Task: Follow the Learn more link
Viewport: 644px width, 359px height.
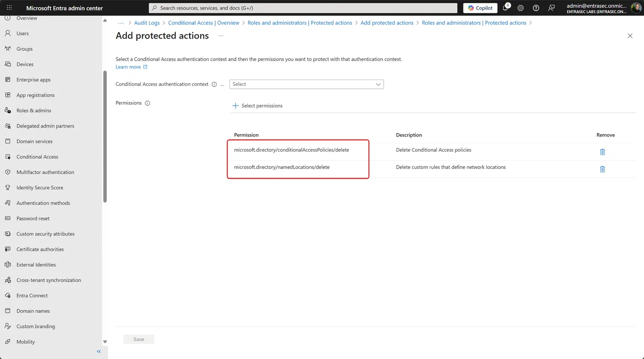Action: click(132, 67)
